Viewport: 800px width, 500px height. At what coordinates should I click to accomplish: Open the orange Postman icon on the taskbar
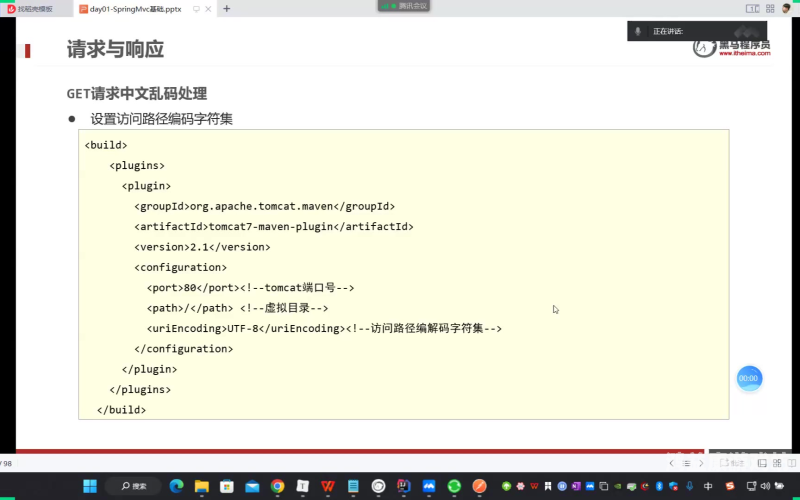pos(480,486)
